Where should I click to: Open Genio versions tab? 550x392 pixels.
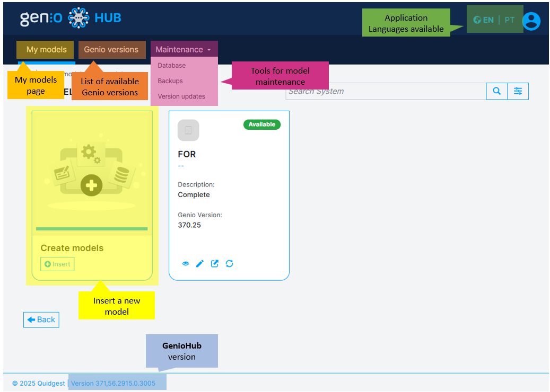point(111,49)
